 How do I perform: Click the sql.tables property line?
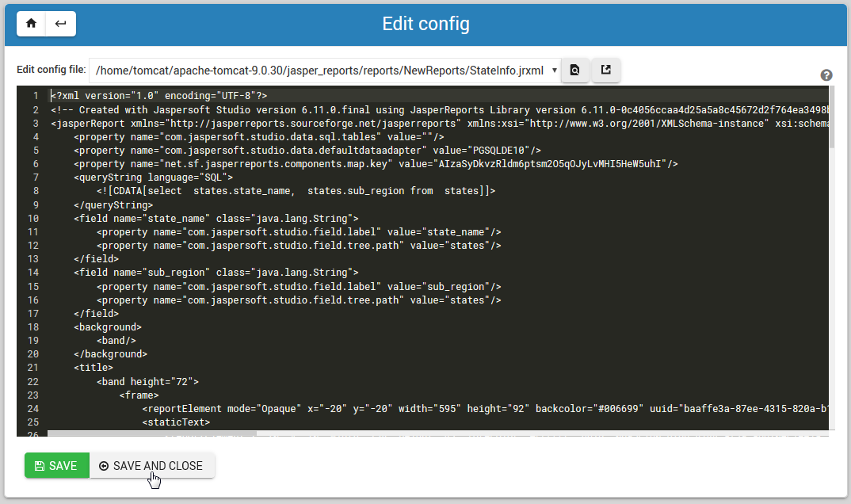pyautogui.click(x=259, y=137)
